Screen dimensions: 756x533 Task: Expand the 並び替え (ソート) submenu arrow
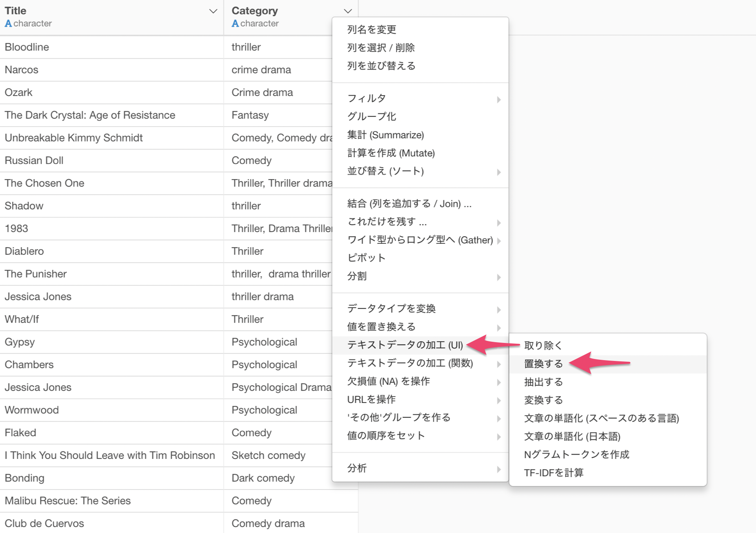[x=498, y=172]
